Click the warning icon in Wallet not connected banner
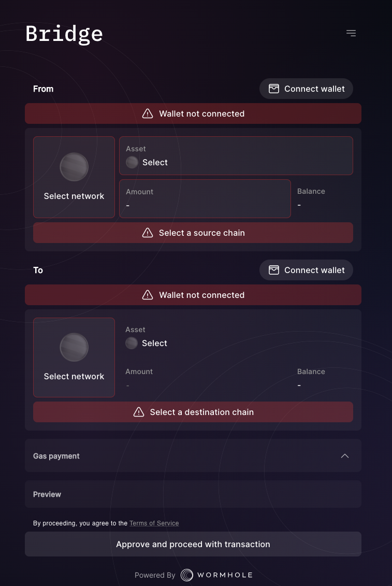This screenshot has width=392, height=586. 148,113
